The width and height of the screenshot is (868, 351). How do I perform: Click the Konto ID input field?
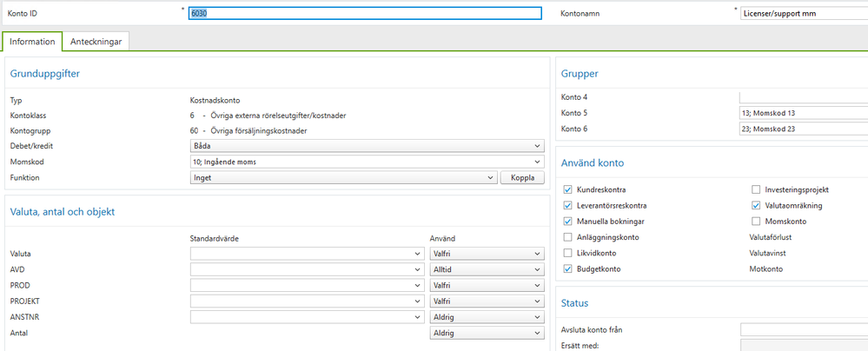(365, 13)
